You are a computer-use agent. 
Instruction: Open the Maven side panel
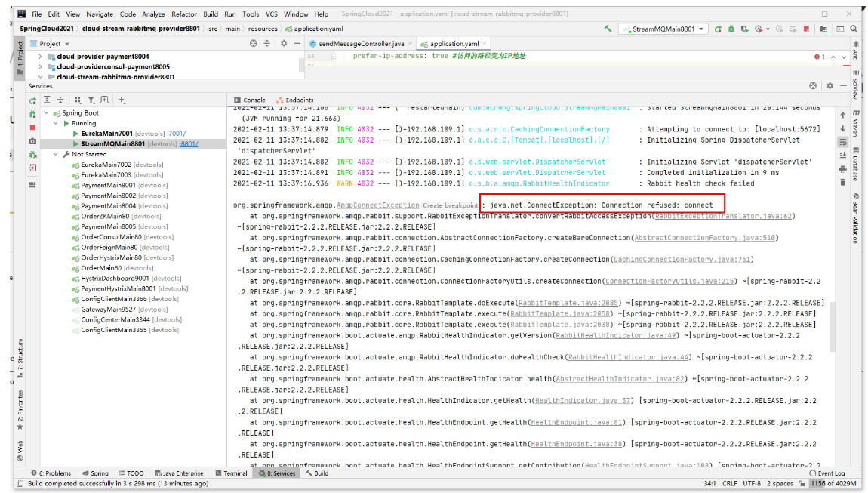coord(855,123)
